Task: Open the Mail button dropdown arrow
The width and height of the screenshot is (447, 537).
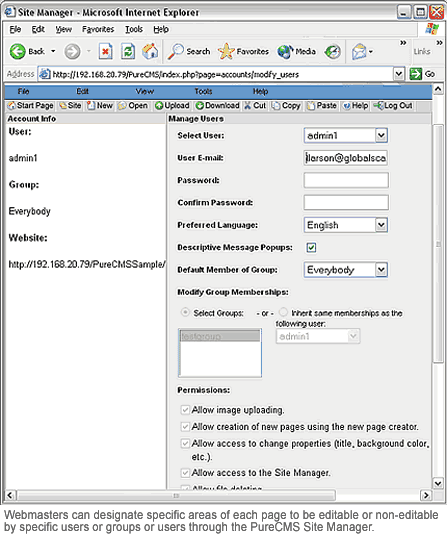Action: point(371,52)
